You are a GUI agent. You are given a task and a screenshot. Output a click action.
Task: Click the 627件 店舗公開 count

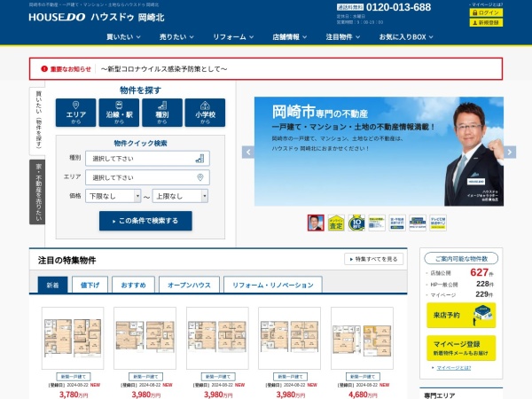pyautogui.click(x=481, y=272)
